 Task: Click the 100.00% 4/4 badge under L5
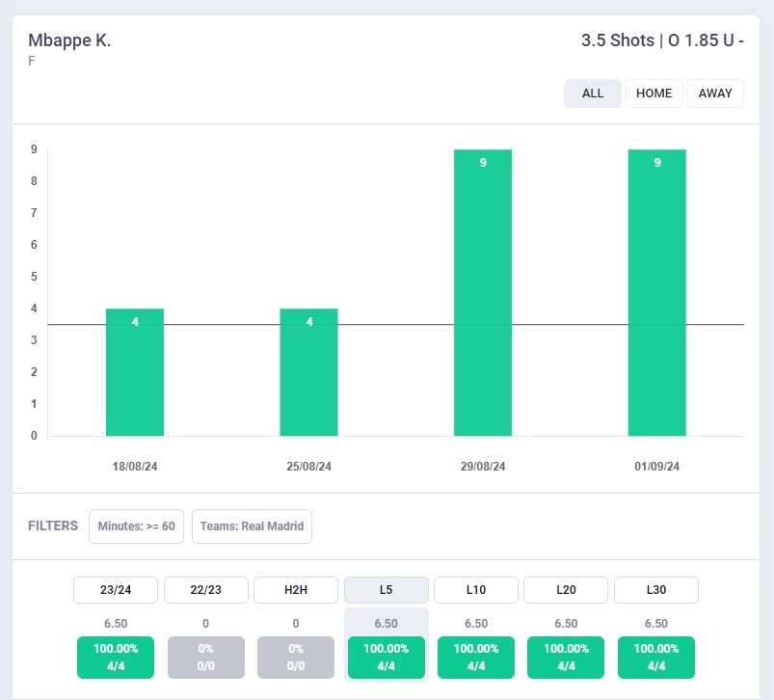(386, 658)
